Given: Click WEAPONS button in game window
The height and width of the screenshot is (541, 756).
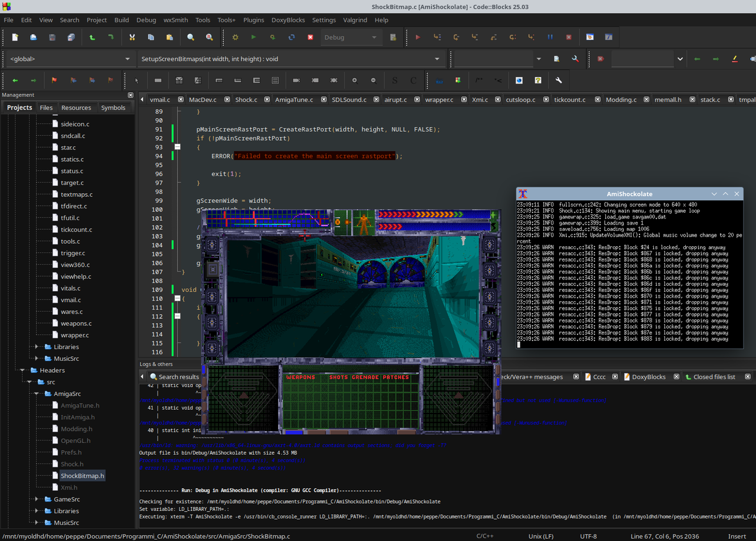Looking at the screenshot, I should 301,377.
